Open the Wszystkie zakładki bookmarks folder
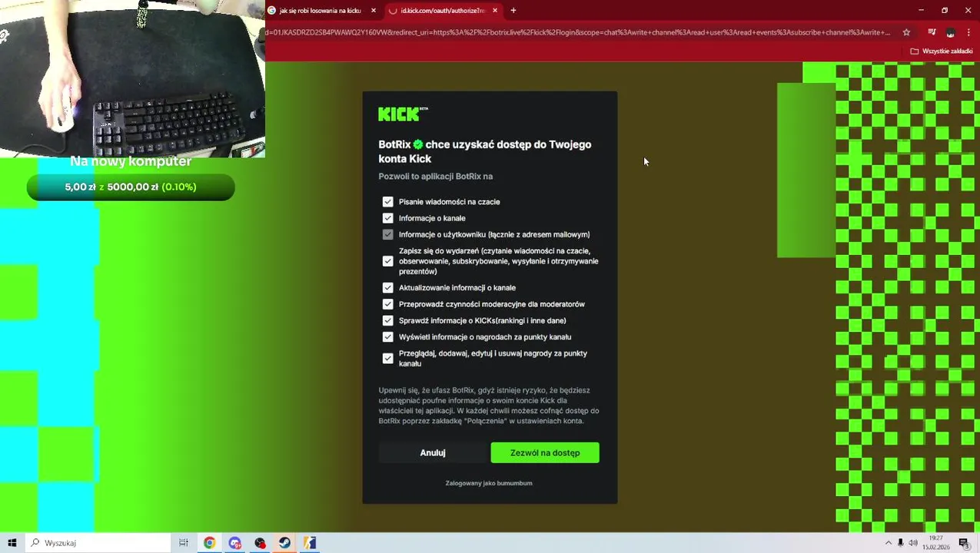 [x=942, y=51]
